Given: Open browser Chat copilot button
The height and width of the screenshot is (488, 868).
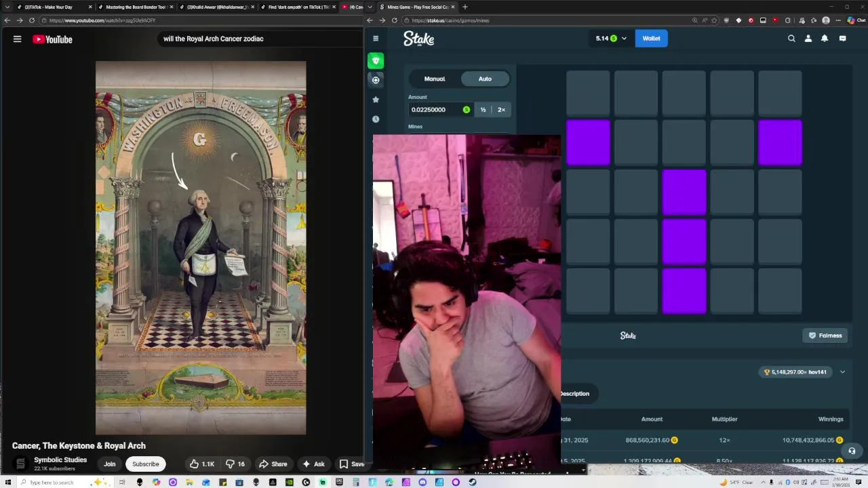Looking at the screenshot, I should 856,20.
